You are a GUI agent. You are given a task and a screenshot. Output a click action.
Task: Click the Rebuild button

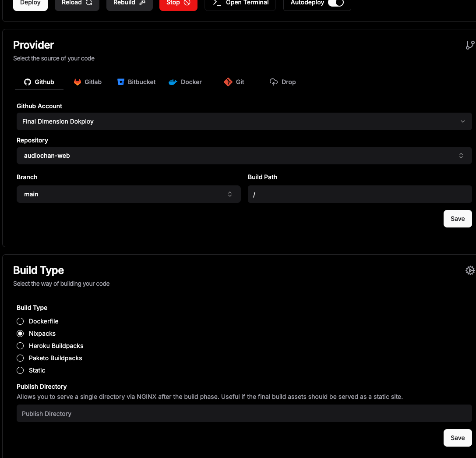[129, 4]
